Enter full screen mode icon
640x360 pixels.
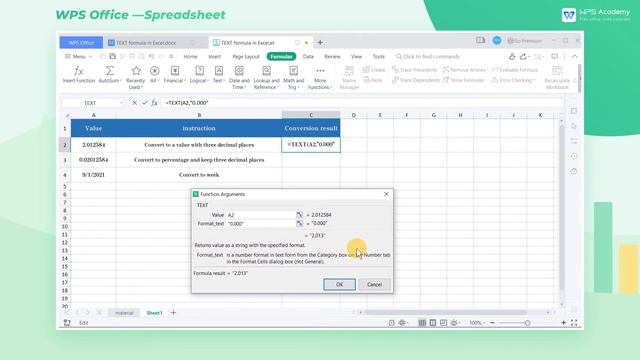(x=574, y=322)
